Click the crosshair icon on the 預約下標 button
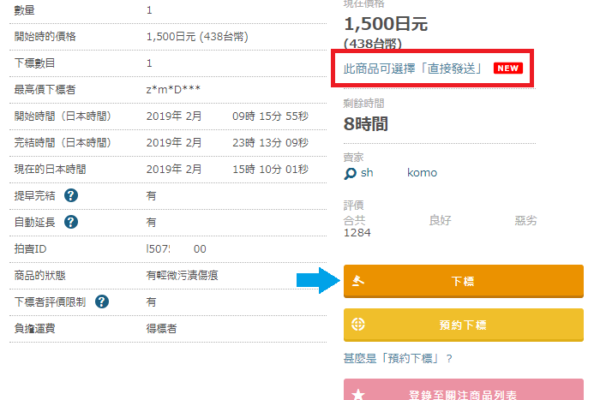The width and height of the screenshot is (600, 400). point(358,325)
